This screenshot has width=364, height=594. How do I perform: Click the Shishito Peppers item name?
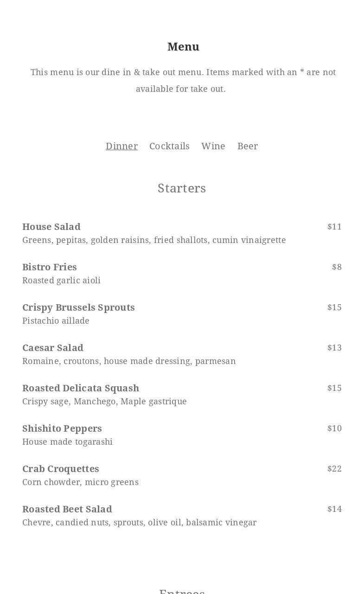[x=62, y=428]
